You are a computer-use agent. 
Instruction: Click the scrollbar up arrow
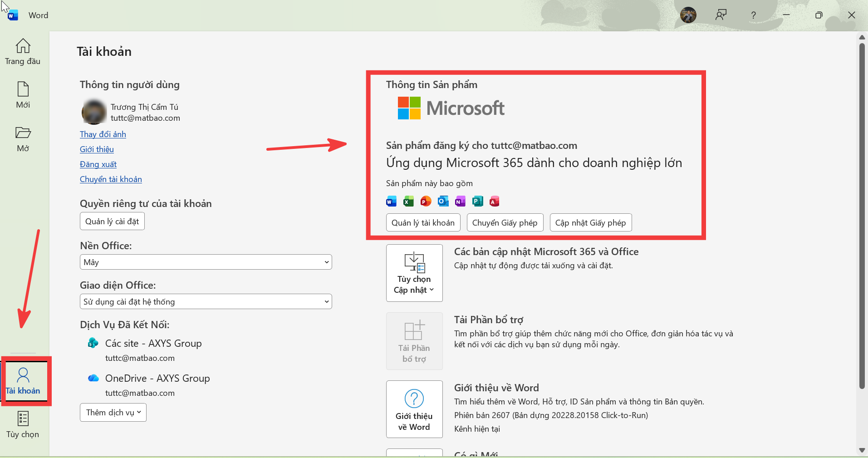[x=862, y=37]
